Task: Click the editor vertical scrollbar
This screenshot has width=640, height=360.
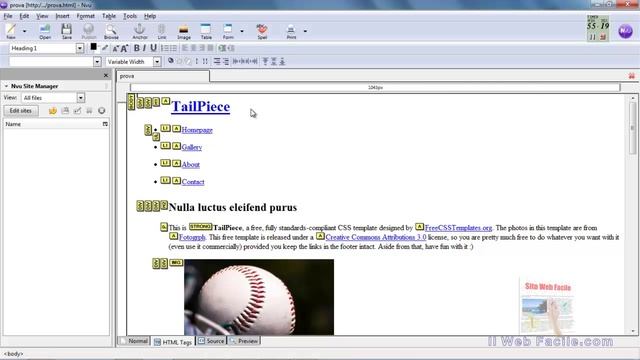Action: (632, 214)
